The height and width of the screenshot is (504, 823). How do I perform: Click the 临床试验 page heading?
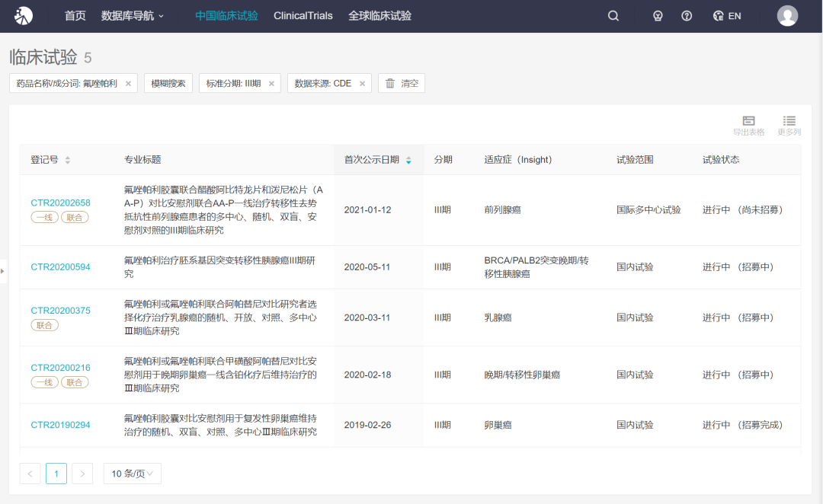(43, 57)
